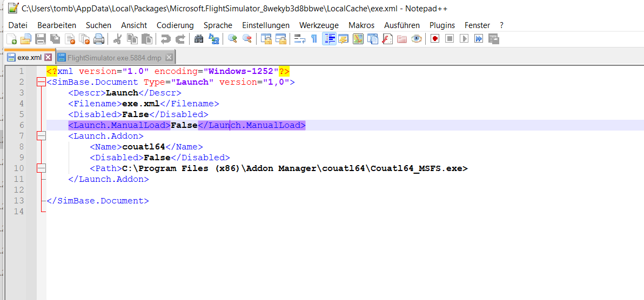Toggle word wrap toolbar button
This screenshot has width=644, height=300.
pyautogui.click(x=299, y=39)
